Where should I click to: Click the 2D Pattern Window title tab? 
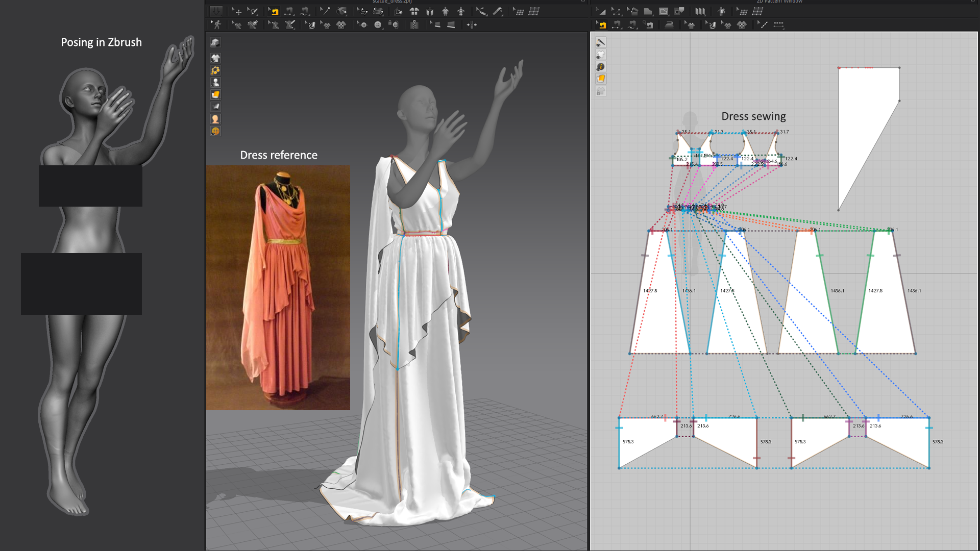(779, 2)
